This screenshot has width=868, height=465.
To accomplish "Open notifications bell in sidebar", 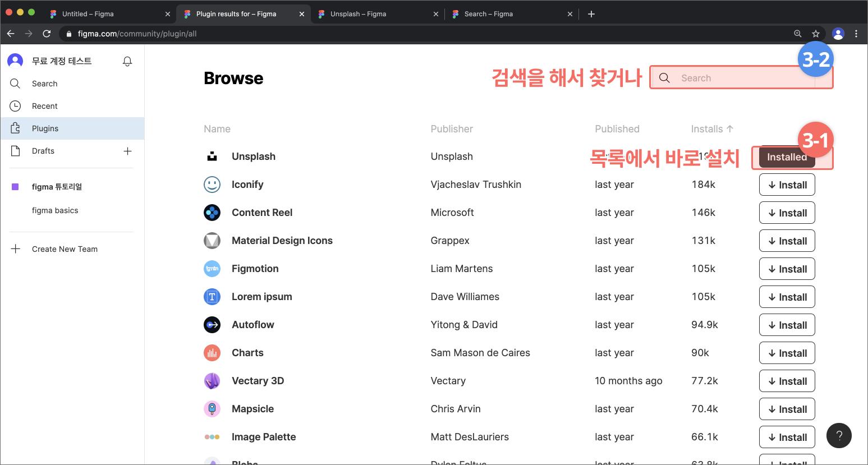I will (x=127, y=61).
